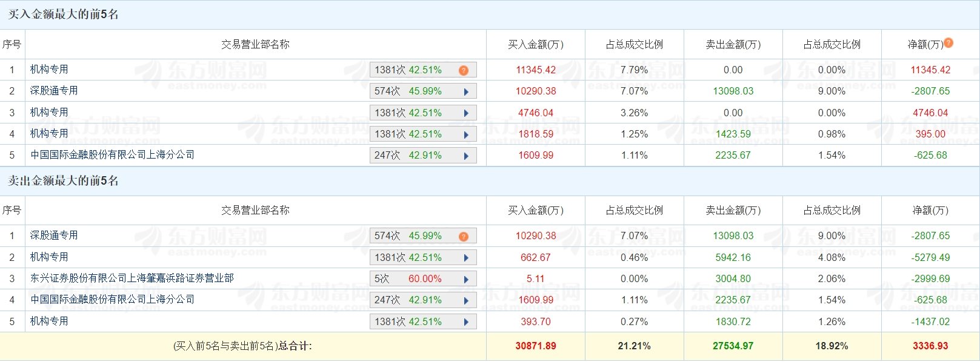Click the total sell amount 27534.97
This screenshot has height=362, width=980.
click(x=733, y=346)
